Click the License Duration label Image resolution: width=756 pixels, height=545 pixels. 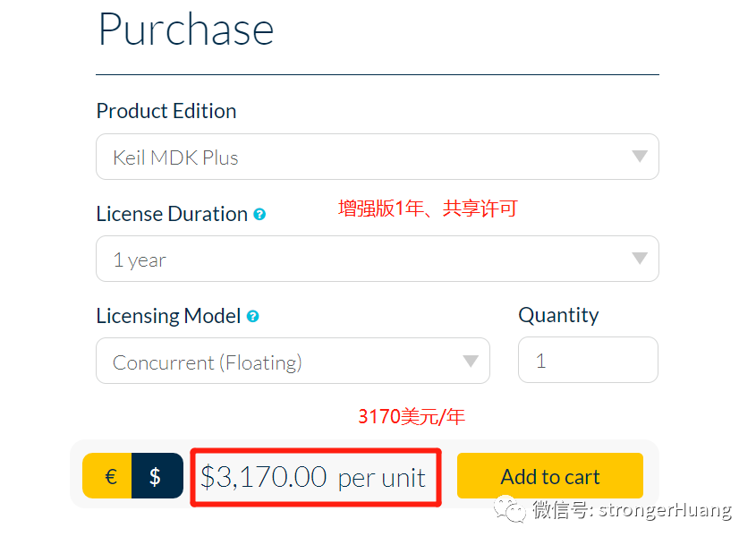click(172, 214)
